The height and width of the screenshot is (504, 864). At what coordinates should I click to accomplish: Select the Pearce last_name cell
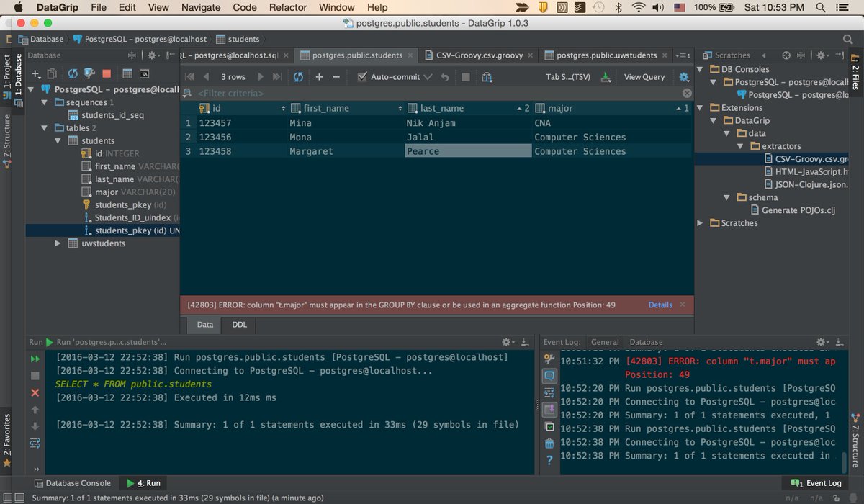click(468, 151)
